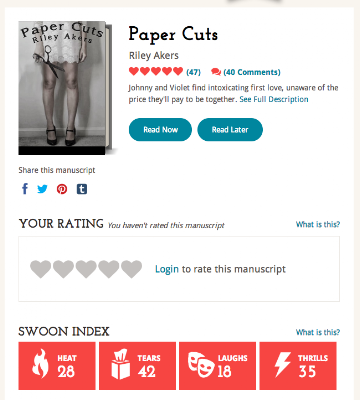The width and height of the screenshot is (360, 400).
Task: Open the 40 Comments link
Action: click(252, 72)
